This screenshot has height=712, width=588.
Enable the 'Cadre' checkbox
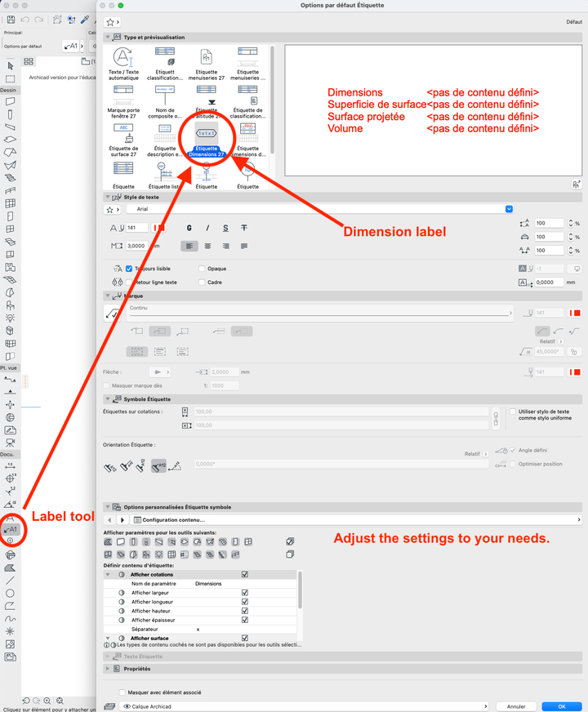tap(202, 283)
